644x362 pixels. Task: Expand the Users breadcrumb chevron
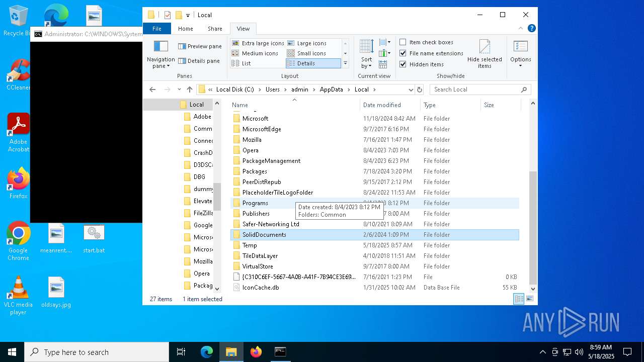(285, 89)
